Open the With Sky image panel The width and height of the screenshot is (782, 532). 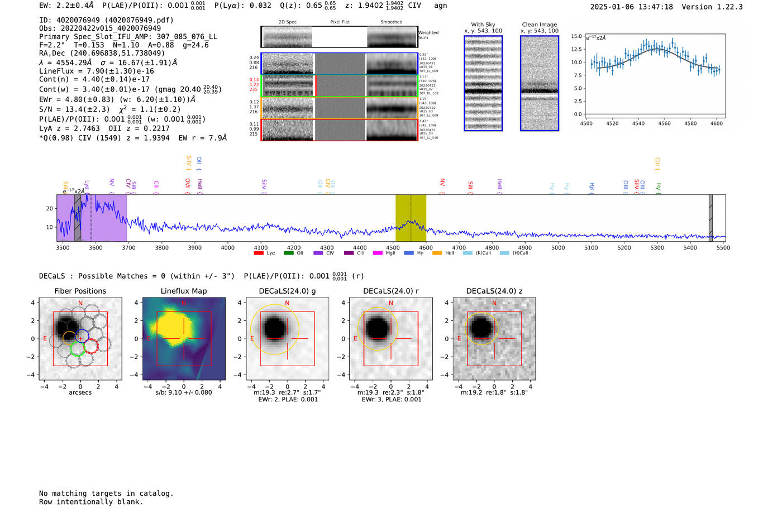[x=483, y=83]
